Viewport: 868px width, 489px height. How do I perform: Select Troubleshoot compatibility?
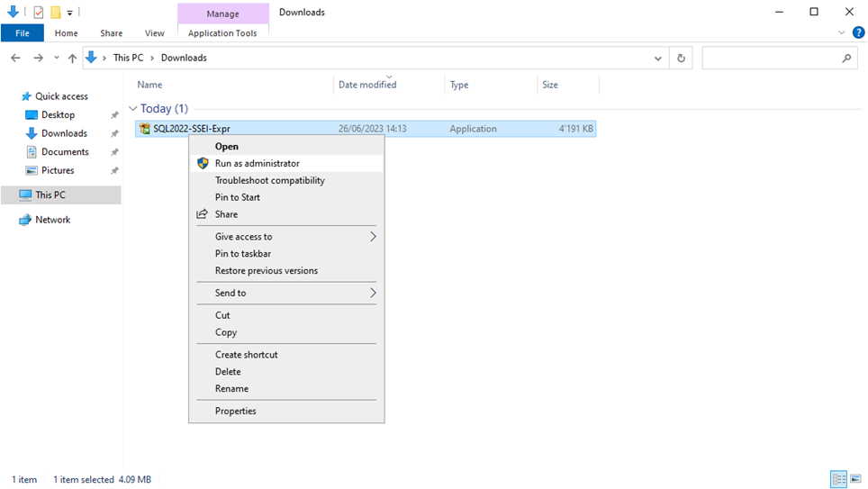(x=285, y=180)
